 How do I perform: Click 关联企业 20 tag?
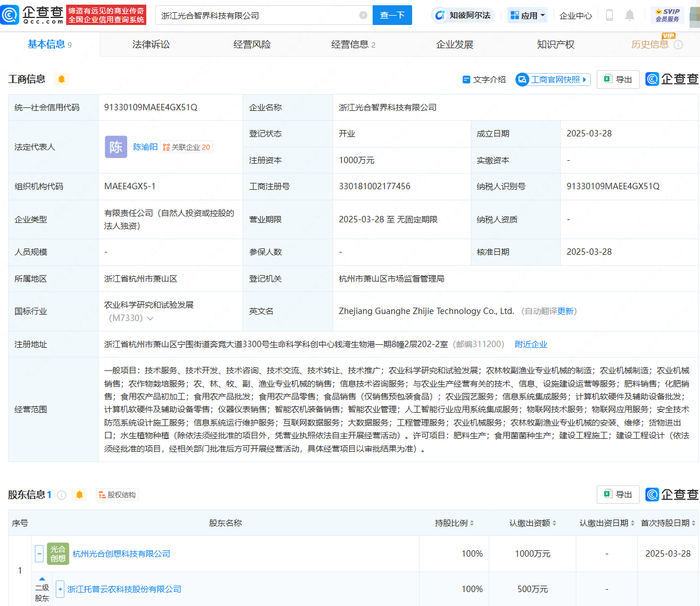click(x=187, y=147)
